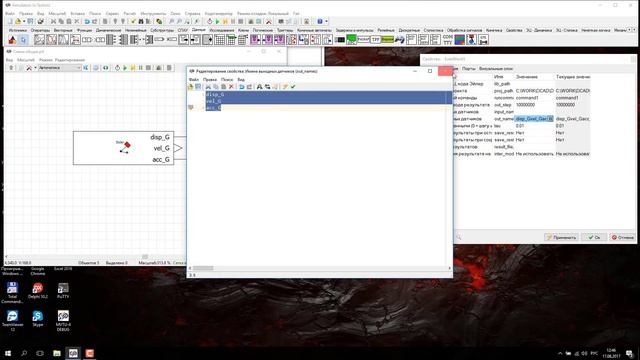640x360 pixels.
Task: Switch to the Логические palette tab
Action: point(262,30)
